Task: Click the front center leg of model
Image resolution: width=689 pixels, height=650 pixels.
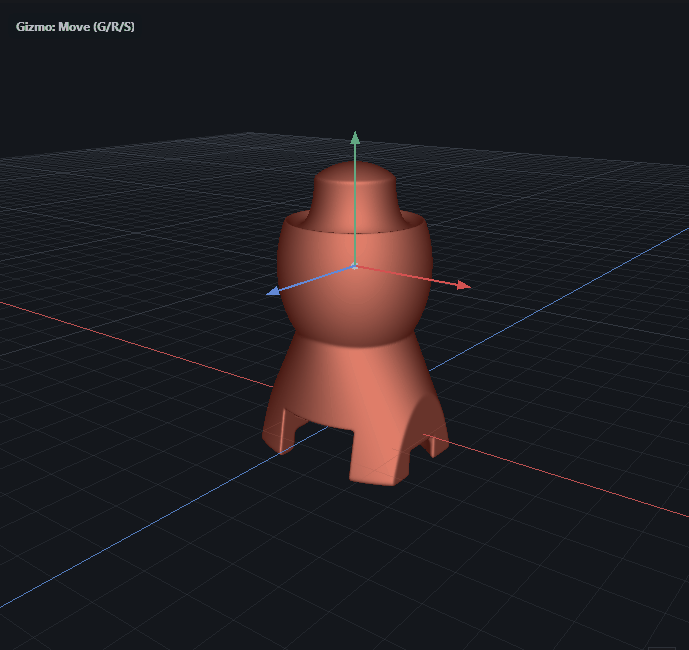Action: [380, 462]
